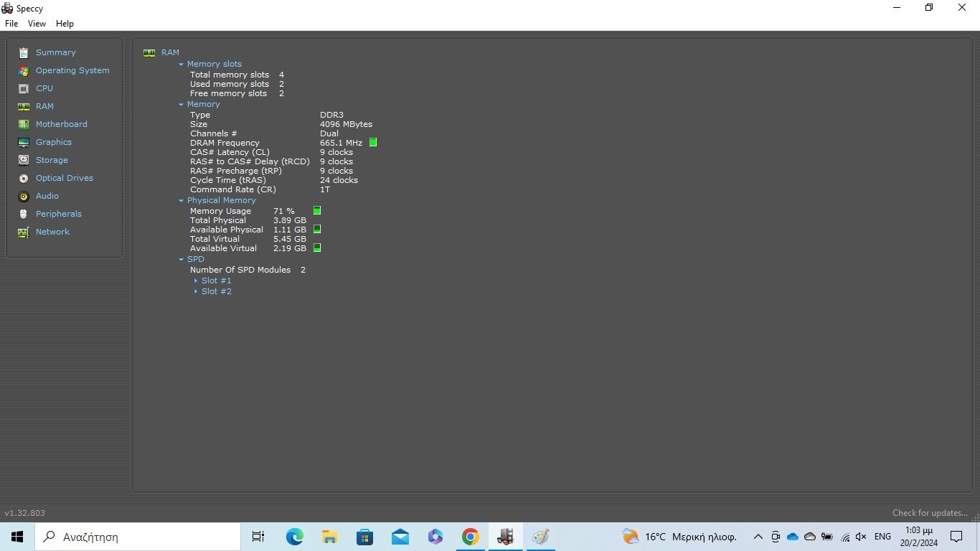Open Paint from the taskbar
The image size is (980, 551).
pyautogui.click(x=540, y=537)
